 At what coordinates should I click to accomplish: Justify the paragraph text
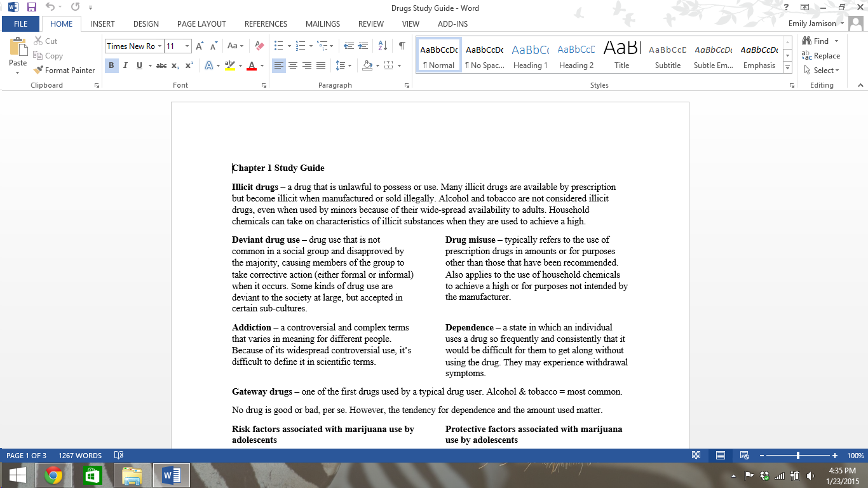(x=321, y=65)
